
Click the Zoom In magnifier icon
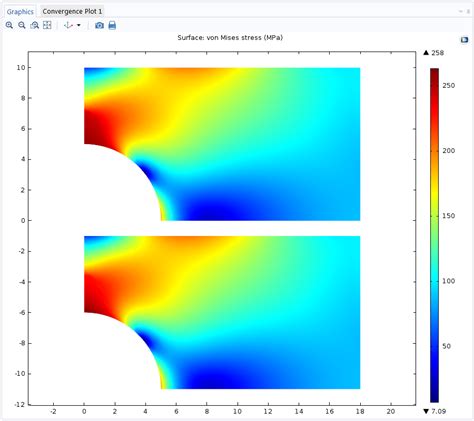pyautogui.click(x=9, y=25)
